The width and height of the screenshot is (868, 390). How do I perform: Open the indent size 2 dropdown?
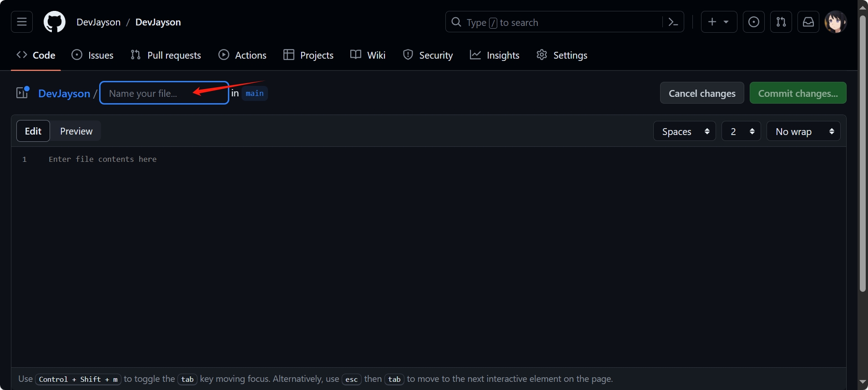click(741, 131)
